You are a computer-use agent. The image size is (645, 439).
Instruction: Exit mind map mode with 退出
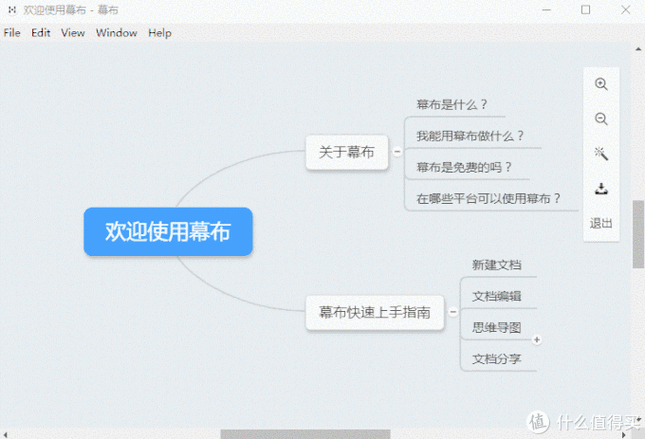coord(601,223)
